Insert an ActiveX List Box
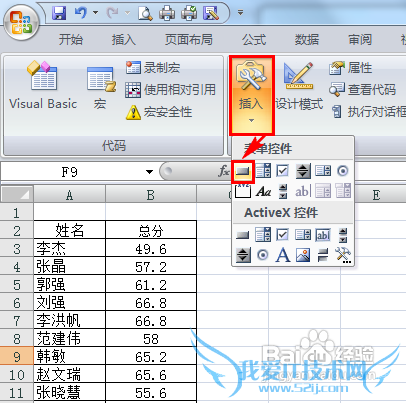 click(x=303, y=235)
